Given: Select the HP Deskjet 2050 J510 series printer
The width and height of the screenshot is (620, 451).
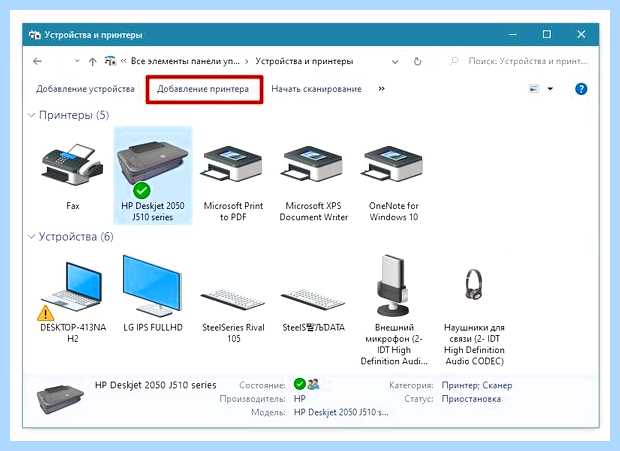Looking at the screenshot, I should tap(153, 175).
